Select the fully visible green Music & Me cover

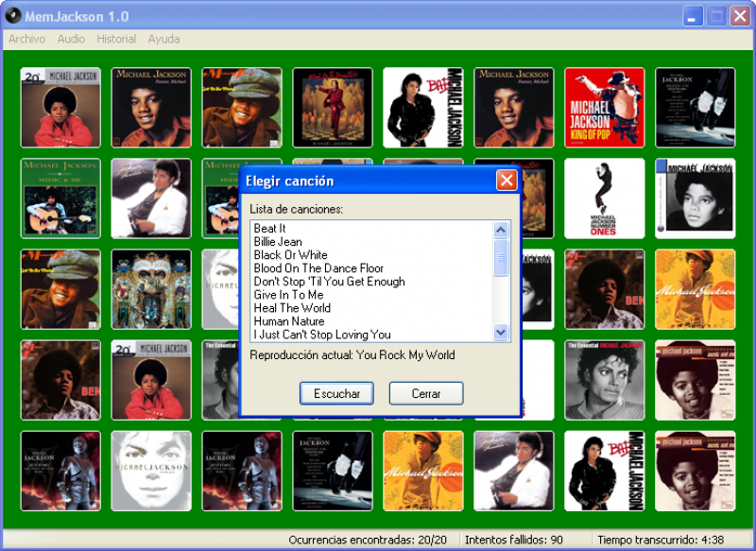click(x=60, y=198)
